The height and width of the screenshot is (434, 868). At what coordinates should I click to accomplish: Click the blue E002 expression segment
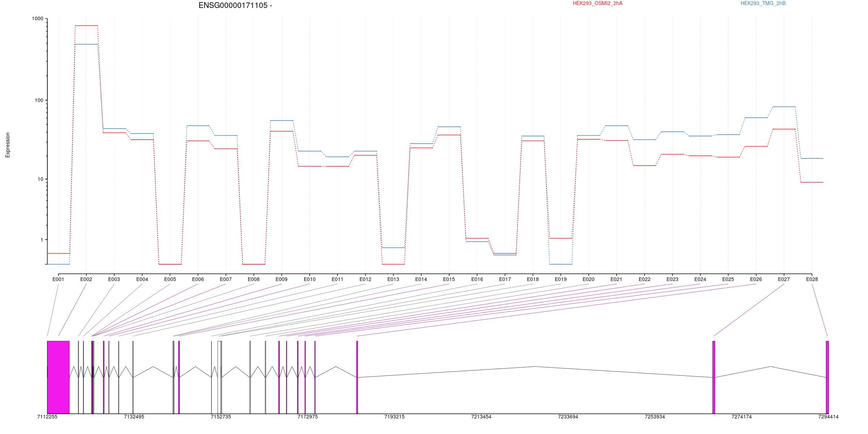(x=86, y=44)
